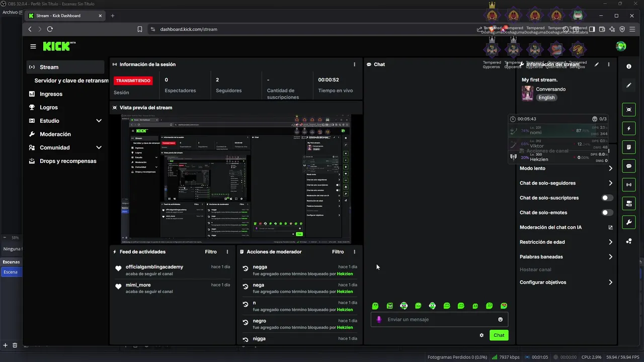Click the three-dots icon at rail bottom

point(629,241)
